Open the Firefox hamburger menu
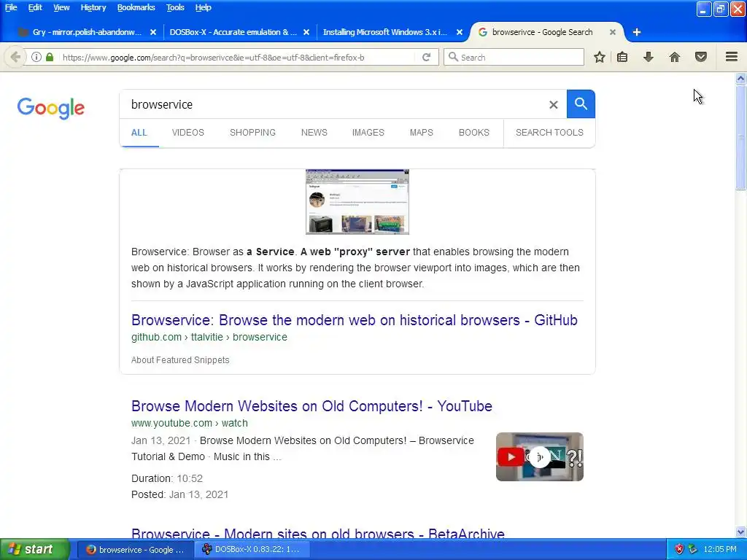Image resolution: width=747 pixels, height=560 pixels. click(x=732, y=57)
